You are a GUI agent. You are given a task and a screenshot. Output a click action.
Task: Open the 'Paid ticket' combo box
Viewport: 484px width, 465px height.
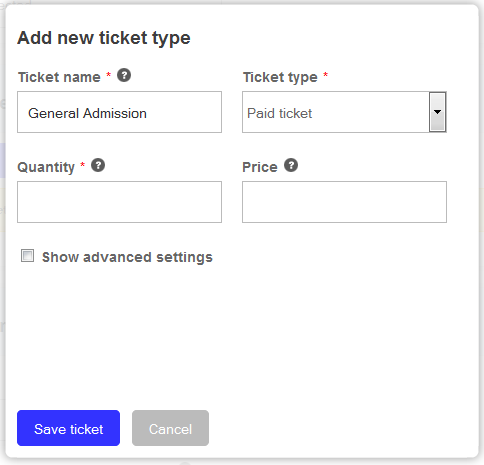[x=344, y=112]
